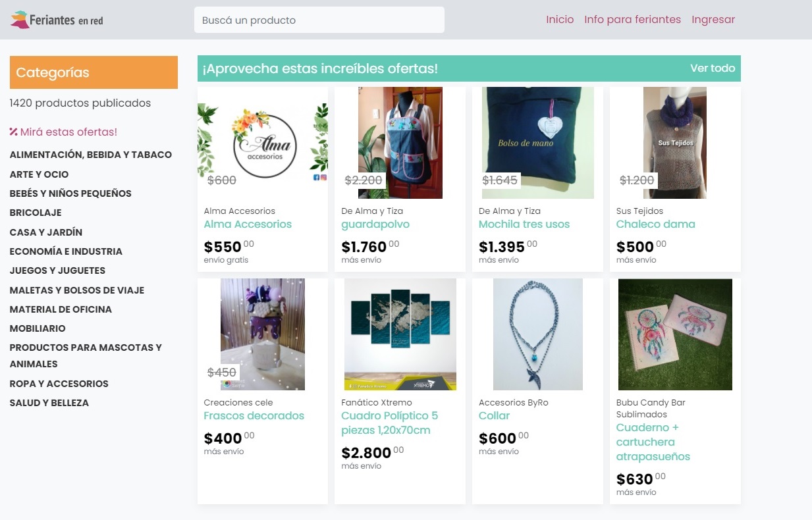Select the SALUD Y BELLEZA category
This screenshot has height=520, width=812.
pyautogui.click(x=49, y=403)
